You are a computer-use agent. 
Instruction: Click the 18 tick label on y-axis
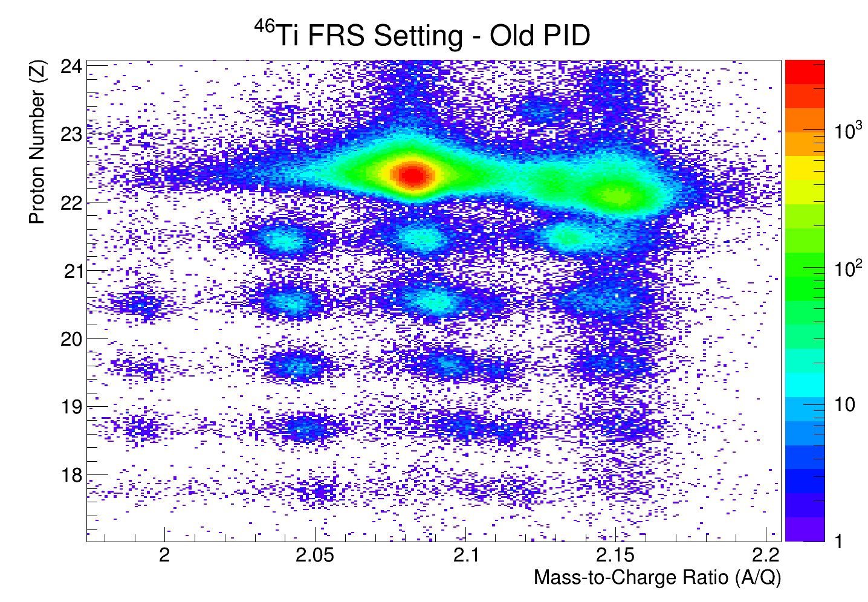coord(72,475)
